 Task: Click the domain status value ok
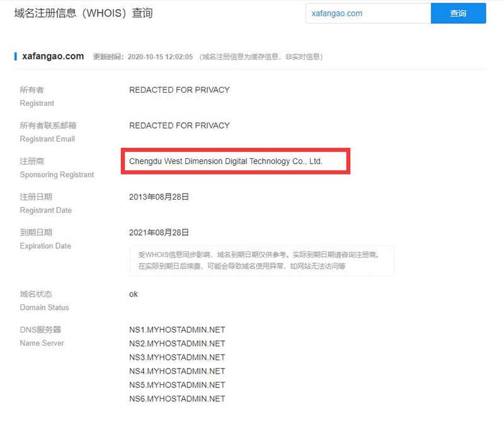[x=134, y=294]
